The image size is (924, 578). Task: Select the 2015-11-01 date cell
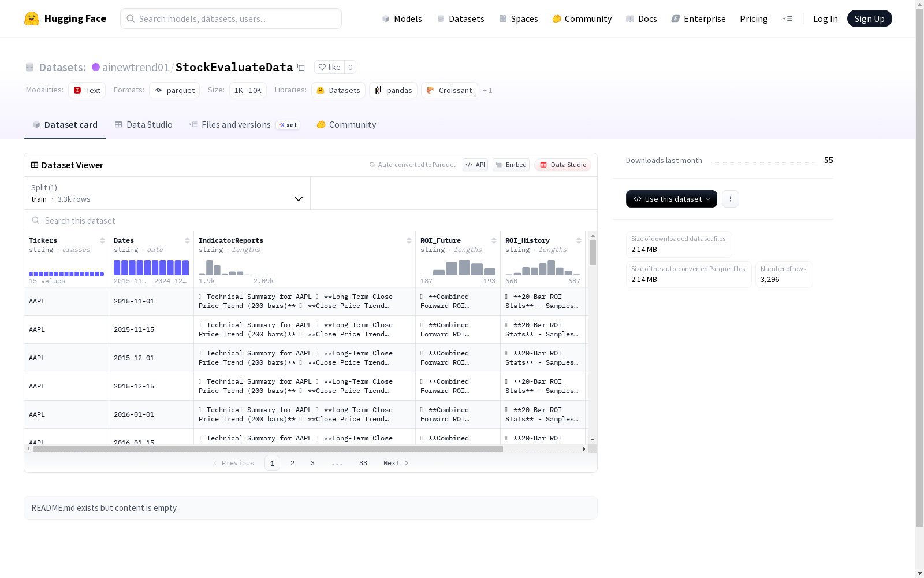(151, 301)
